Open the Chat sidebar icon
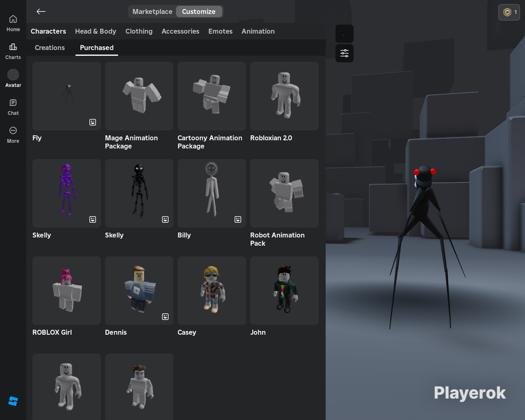Image resolution: width=525 pixels, height=420 pixels. [13, 103]
